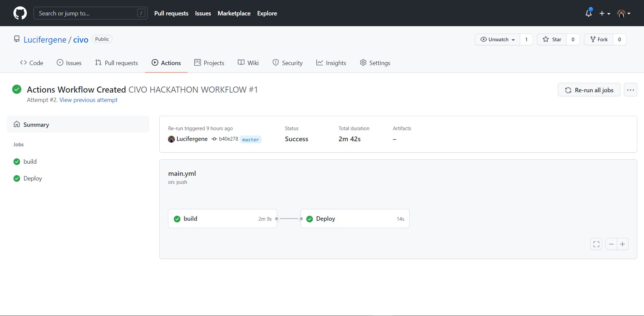
Task: Open the Projects tab
Action: [x=209, y=63]
